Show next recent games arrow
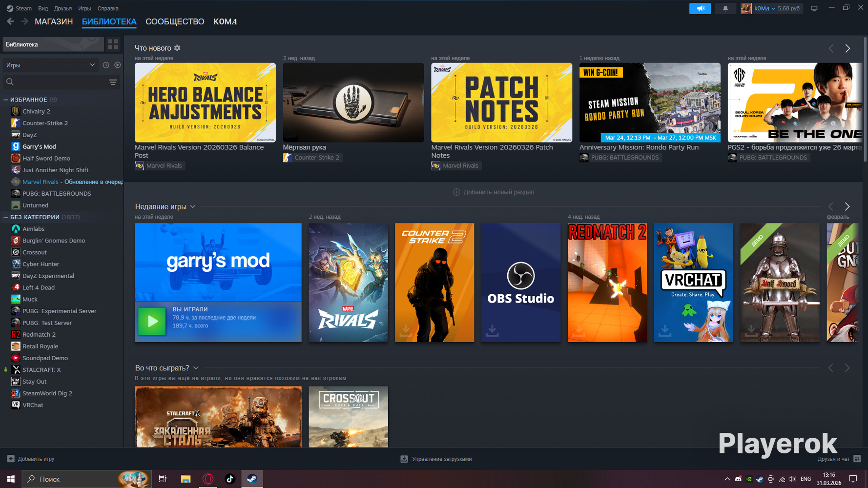Viewport: 868px width, 488px height. 847,206
